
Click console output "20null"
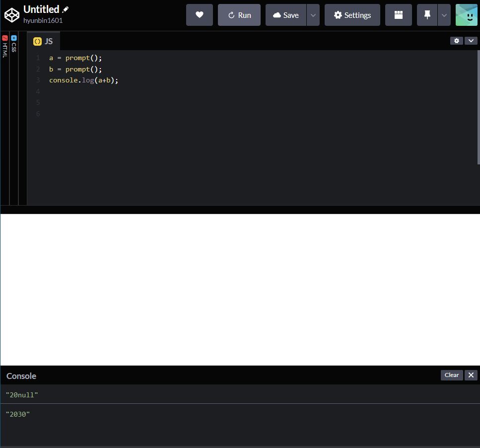pos(22,395)
